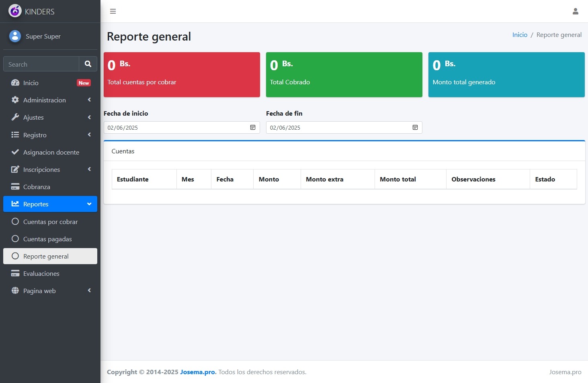
Task: Click the search magnifier button
Action: click(88, 64)
